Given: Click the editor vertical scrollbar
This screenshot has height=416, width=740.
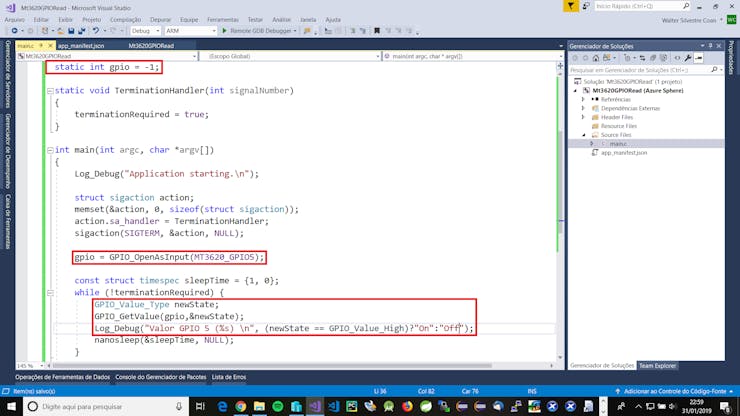Looking at the screenshot, I should pos(560,181).
